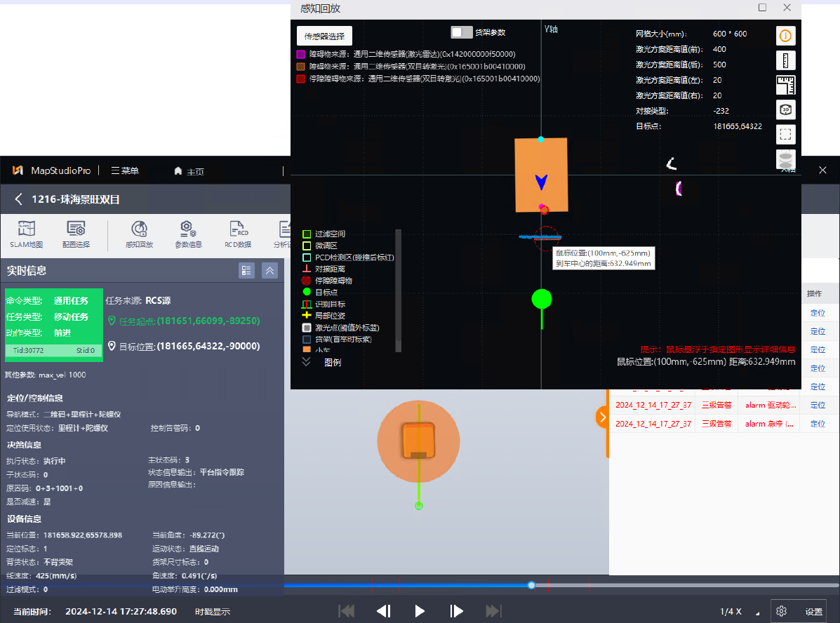Click the list view icon in 实时信息 header
840x623 pixels.
[246, 271]
